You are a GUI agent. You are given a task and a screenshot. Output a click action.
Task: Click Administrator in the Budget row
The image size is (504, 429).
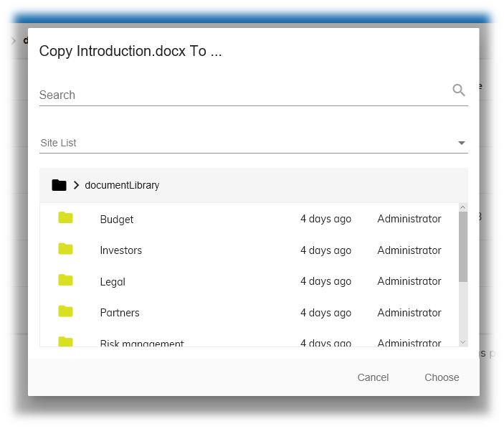(409, 219)
